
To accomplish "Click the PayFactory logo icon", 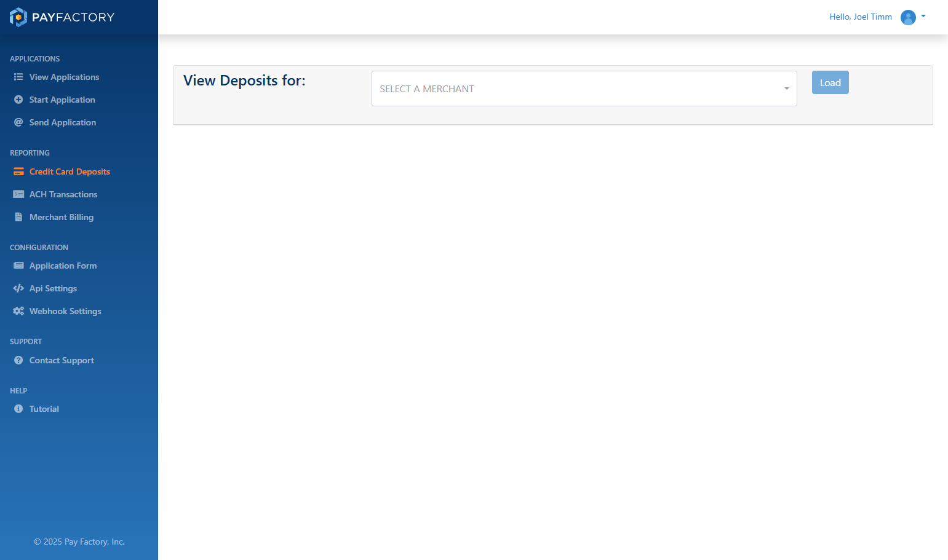I will [x=18, y=17].
